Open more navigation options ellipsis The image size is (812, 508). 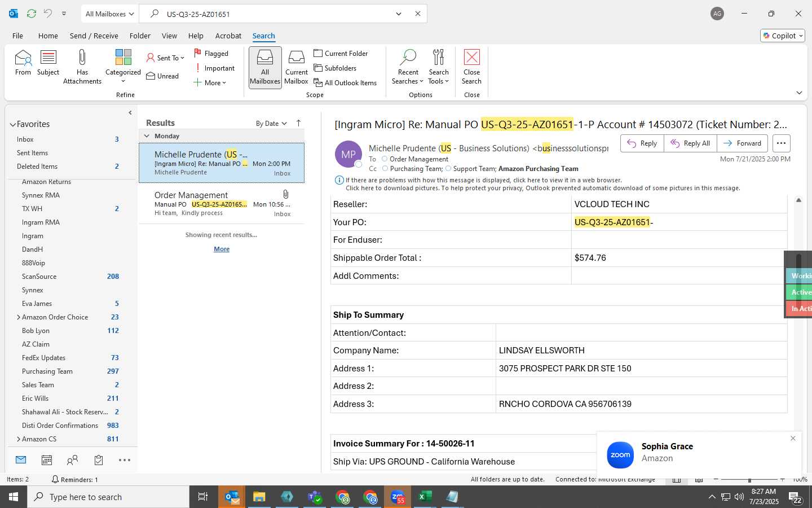click(125, 460)
